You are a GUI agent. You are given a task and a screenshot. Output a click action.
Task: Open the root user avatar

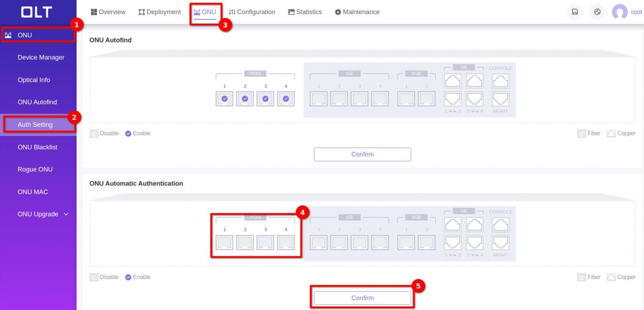(620, 12)
